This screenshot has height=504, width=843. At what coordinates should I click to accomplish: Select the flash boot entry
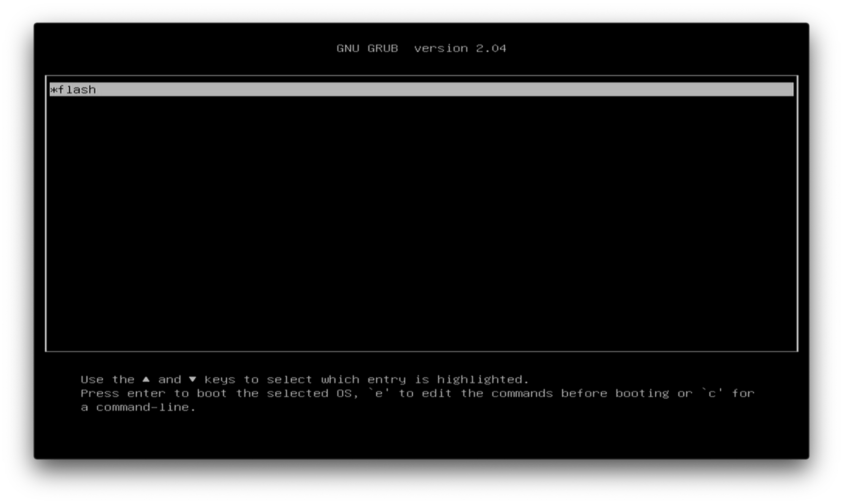[77, 89]
